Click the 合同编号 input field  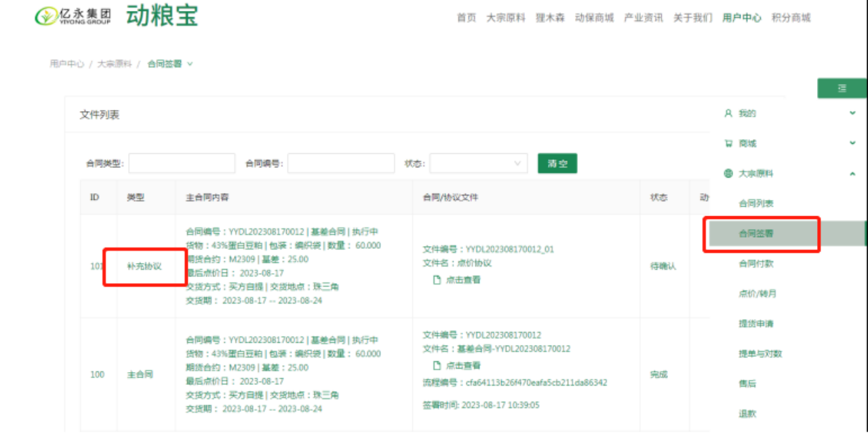click(x=341, y=163)
